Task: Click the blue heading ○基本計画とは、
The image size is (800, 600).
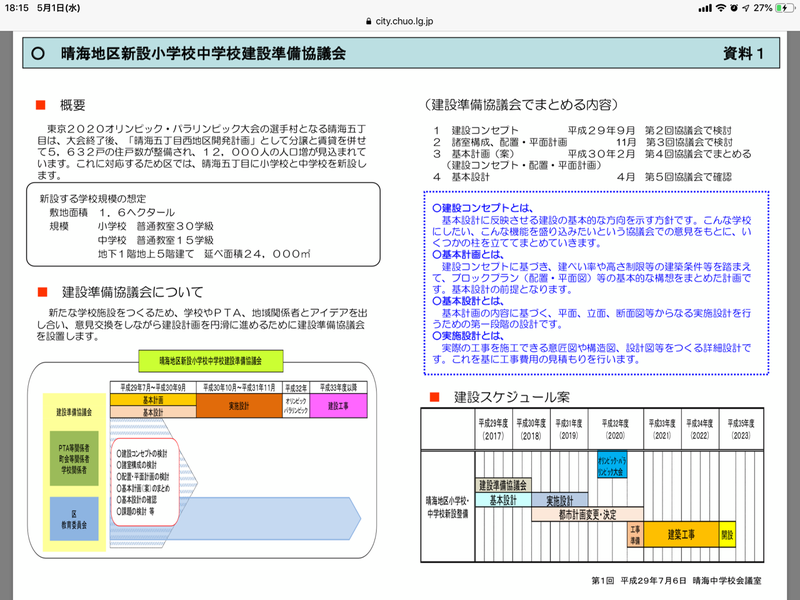Action: point(468,255)
